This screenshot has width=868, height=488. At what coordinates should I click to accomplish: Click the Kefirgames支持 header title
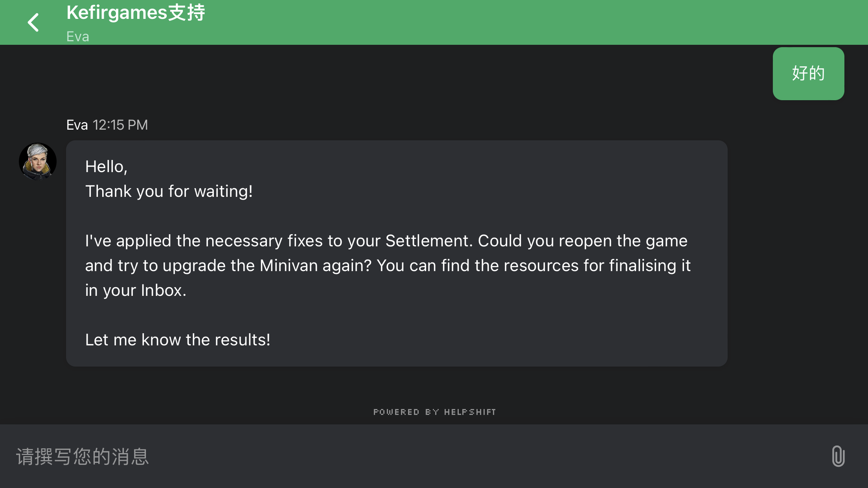pos(136,13)
